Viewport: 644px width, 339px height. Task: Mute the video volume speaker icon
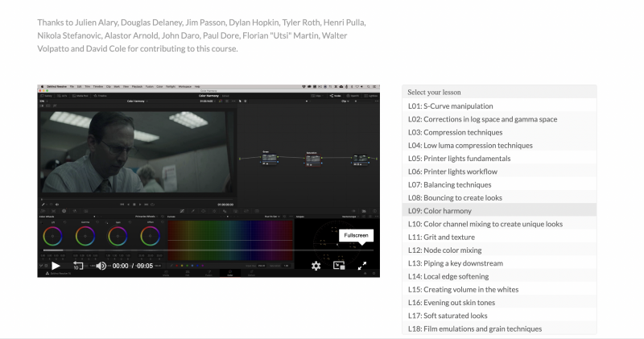101,266
